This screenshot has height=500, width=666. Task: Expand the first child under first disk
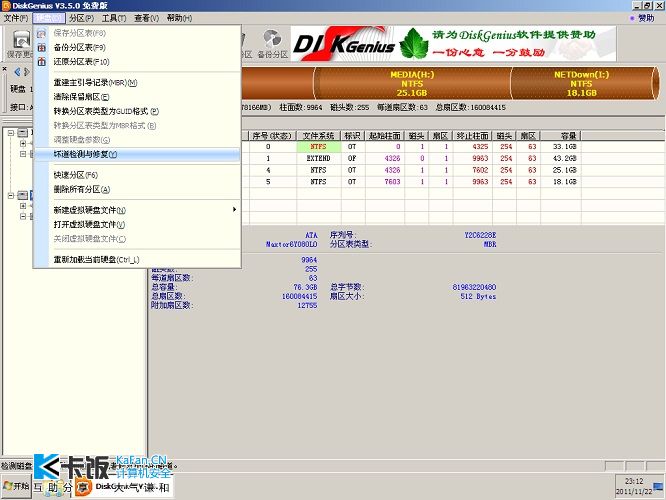click(x=23, y=144)
